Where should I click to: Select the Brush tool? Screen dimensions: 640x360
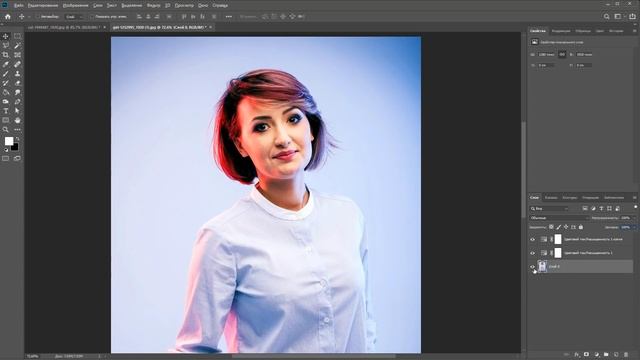[6, 74]
